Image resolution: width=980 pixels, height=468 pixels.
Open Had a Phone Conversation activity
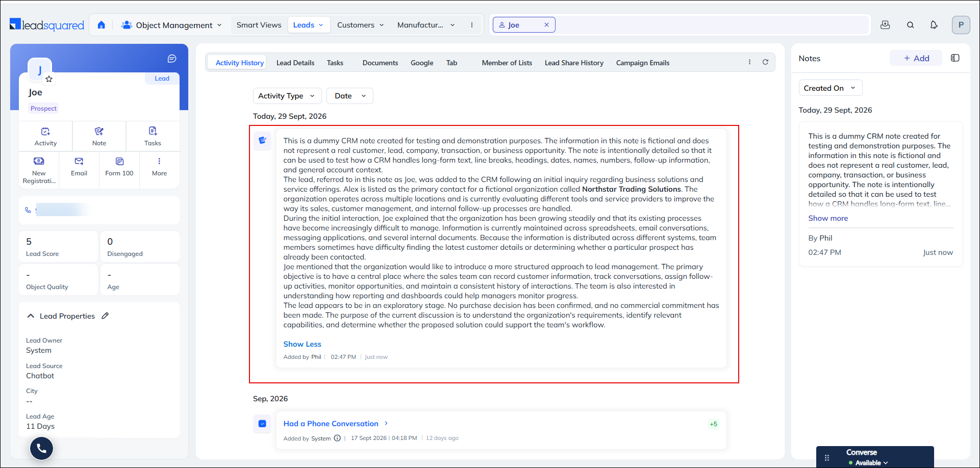tap(331, 424)
